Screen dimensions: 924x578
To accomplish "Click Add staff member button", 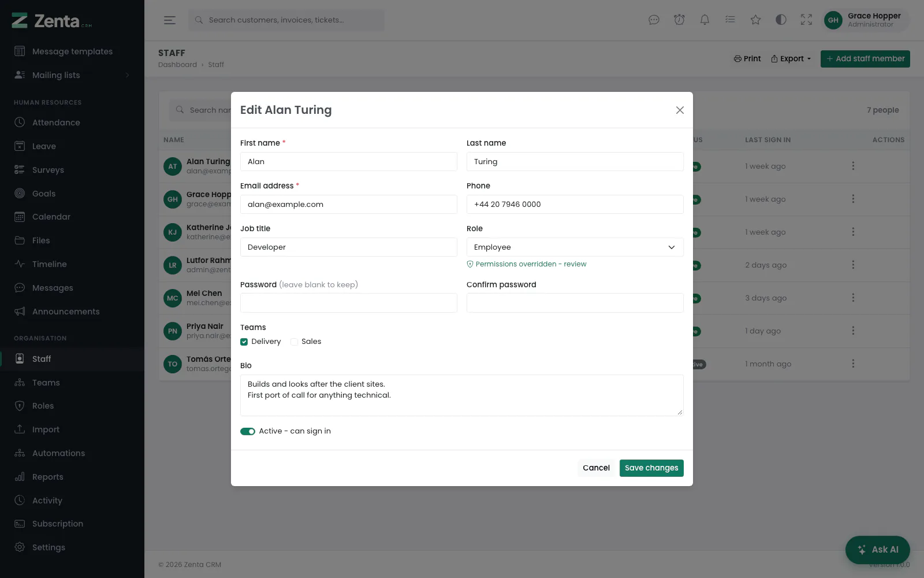I will [865, 59].
